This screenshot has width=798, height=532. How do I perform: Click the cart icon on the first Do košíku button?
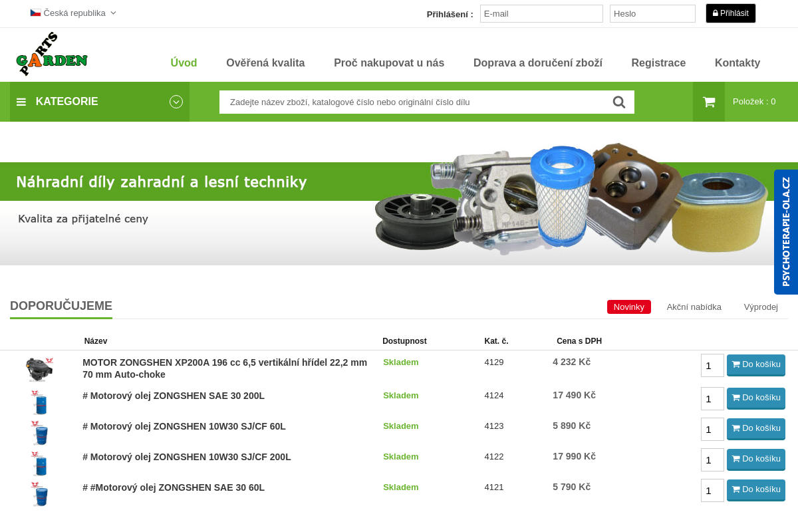tap(736, 364)
